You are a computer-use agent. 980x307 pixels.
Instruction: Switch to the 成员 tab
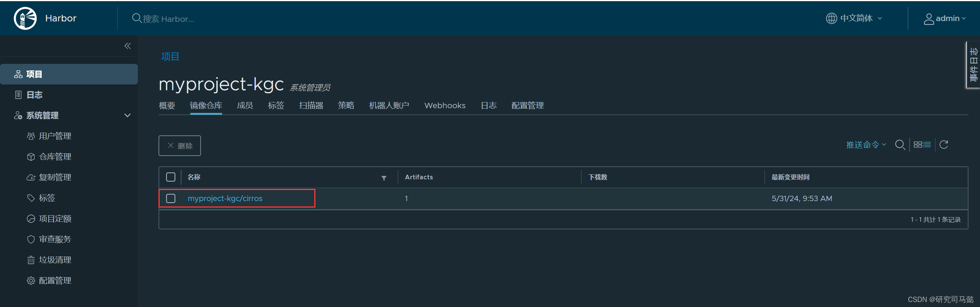[x=245, y=106]
